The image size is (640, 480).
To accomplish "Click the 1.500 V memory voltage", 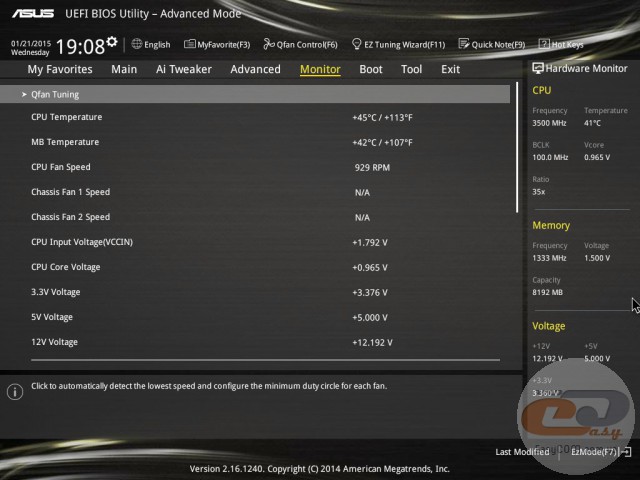I will point(597,258).
